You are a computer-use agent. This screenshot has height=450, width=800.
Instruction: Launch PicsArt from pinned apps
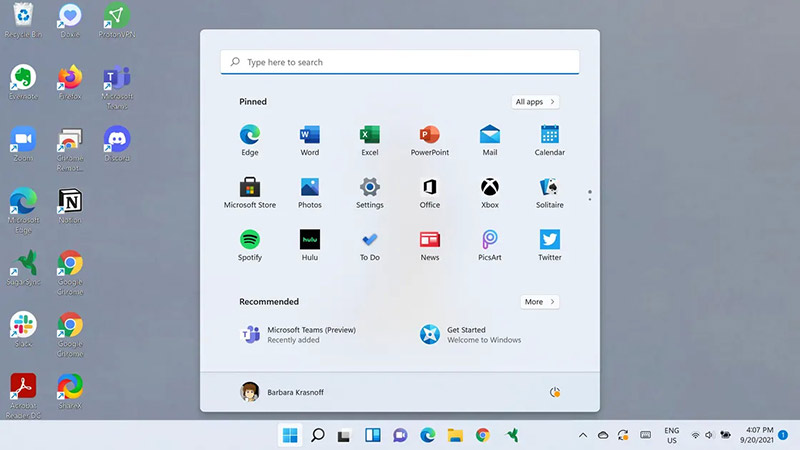(490, 245)
